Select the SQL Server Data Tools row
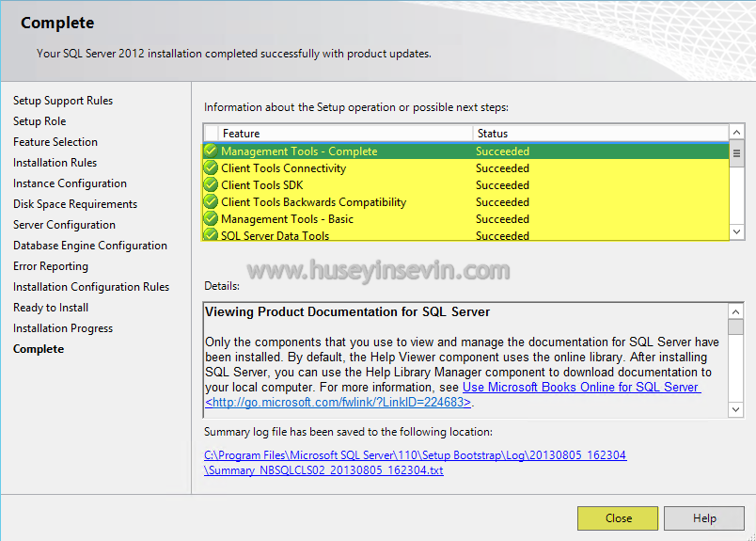 (465, 234)
